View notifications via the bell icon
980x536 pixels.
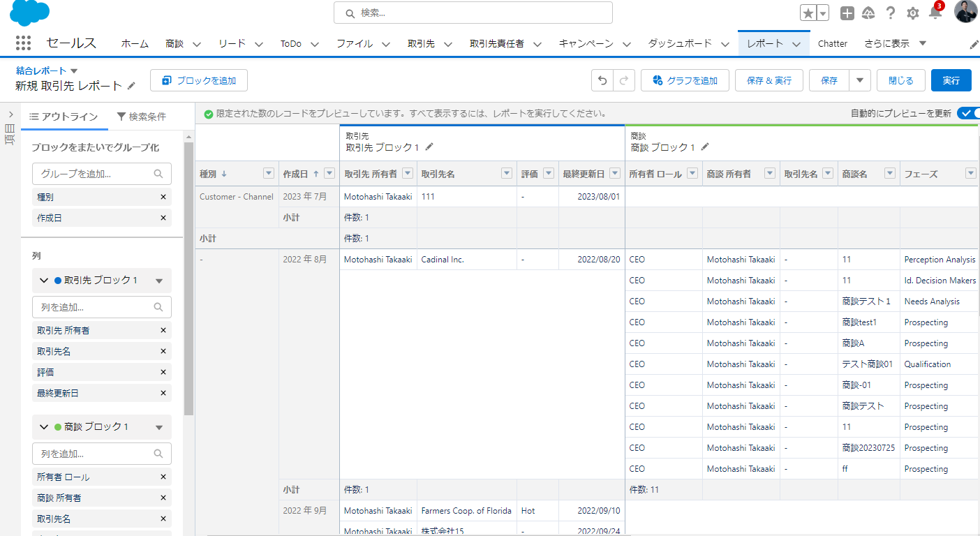click(x=935, y=13)
